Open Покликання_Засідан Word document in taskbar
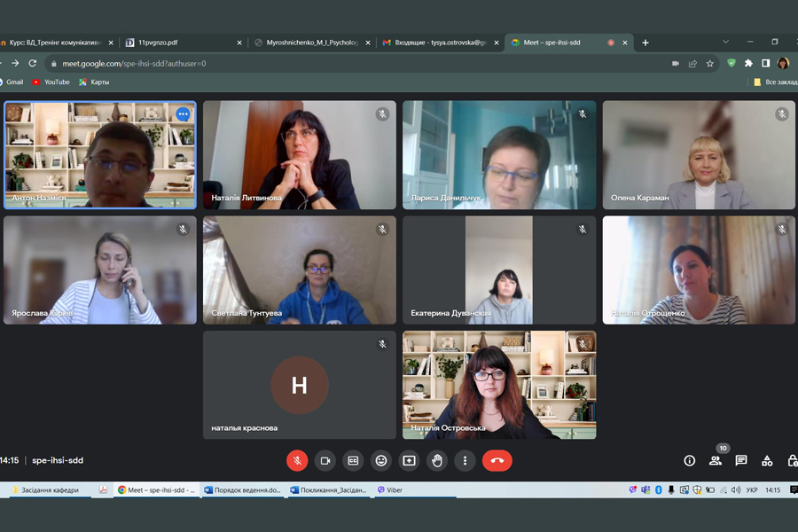 pyautogui.click(x=328, y=489)
